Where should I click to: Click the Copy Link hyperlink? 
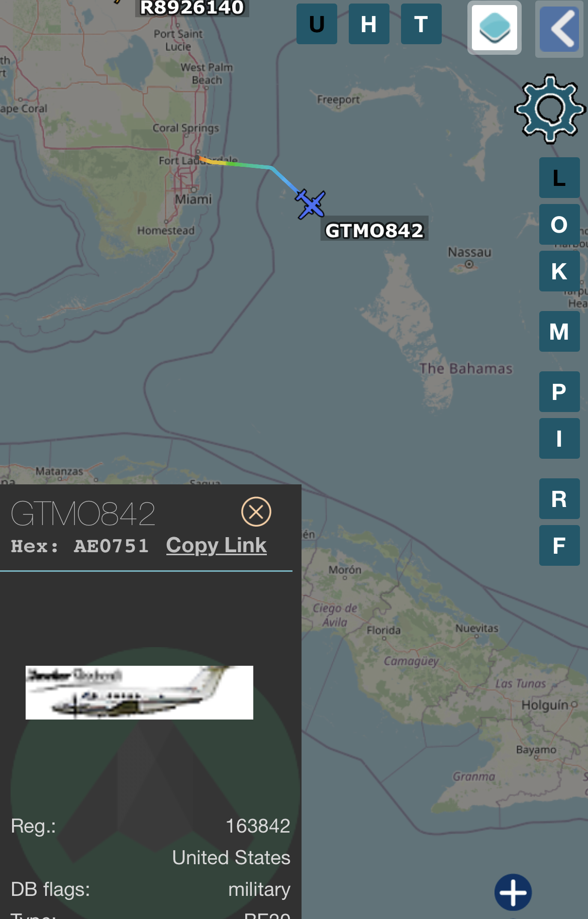pos(216,545)
